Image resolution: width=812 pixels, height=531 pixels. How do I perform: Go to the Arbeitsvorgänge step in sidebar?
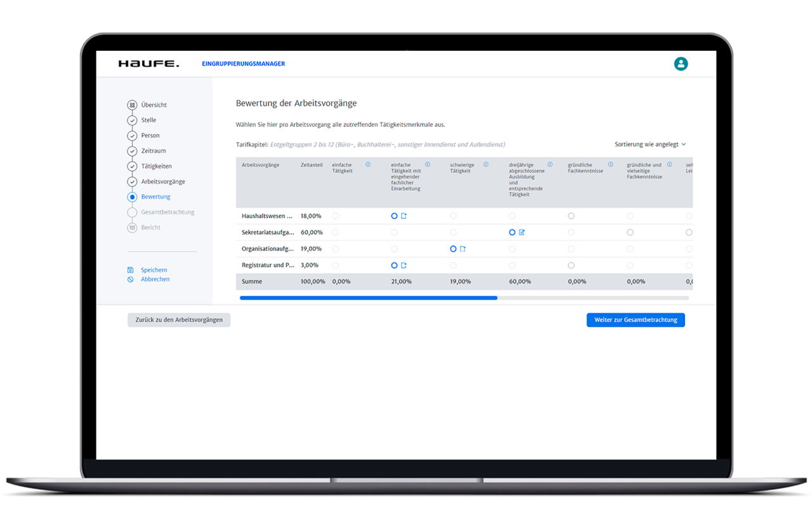pos(163,181)
